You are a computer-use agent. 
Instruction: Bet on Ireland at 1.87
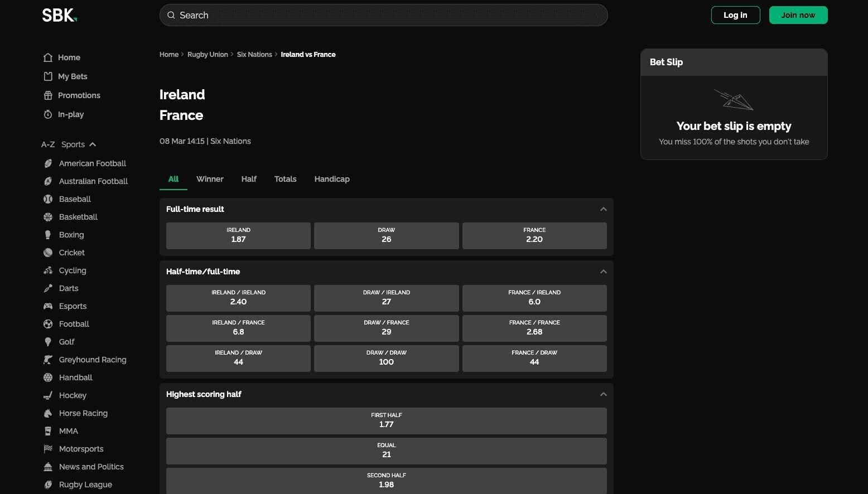click(238, 236)
